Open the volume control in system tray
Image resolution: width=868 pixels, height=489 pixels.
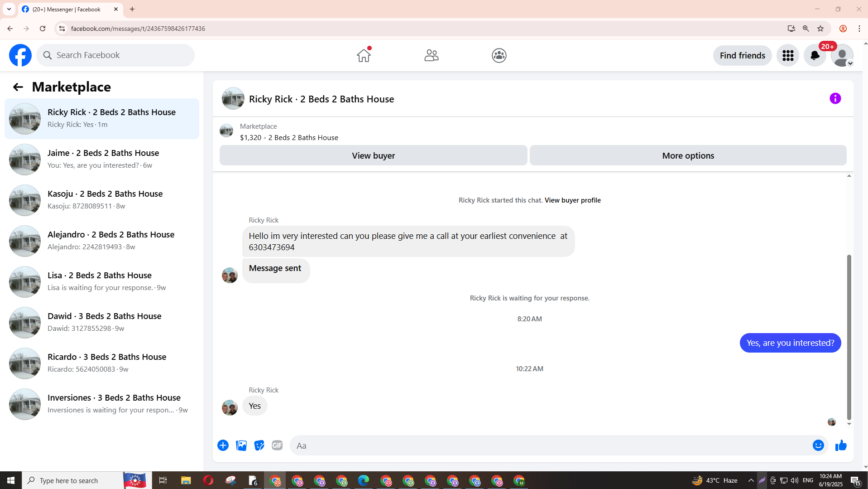795,480
